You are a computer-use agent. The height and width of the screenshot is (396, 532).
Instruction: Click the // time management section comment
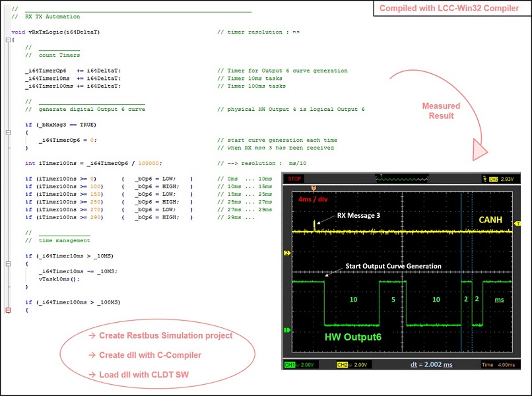tap(57, 241)
